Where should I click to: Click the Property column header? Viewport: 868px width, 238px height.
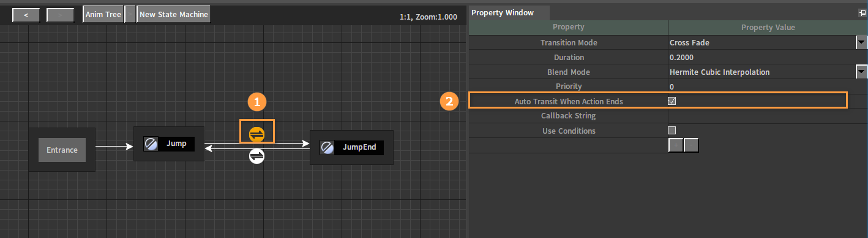coord(568,27)
